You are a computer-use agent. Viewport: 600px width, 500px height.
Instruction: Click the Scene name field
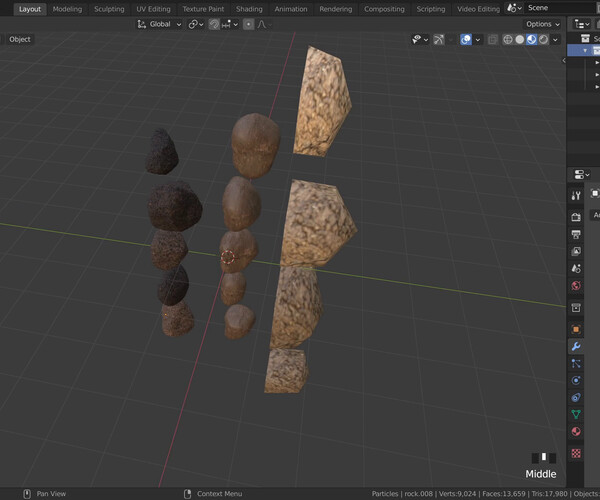(562, 8)
